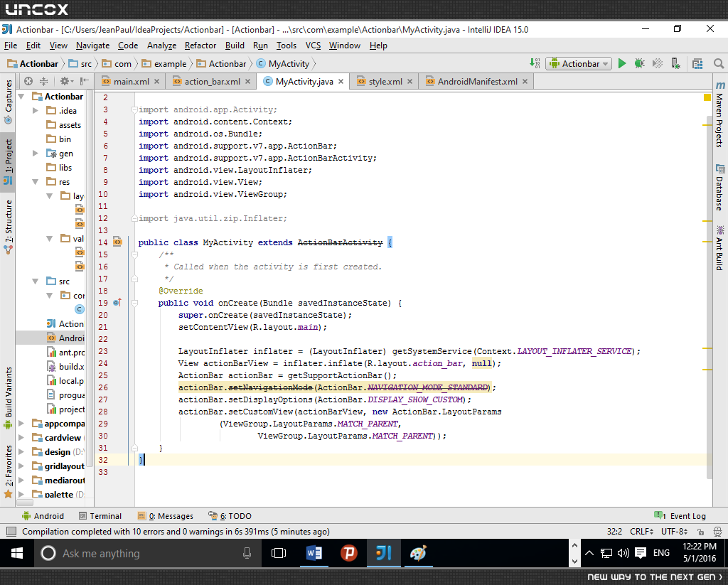Open the Terminal tool window
The image size is (728, 585).
tap(100, 516)
